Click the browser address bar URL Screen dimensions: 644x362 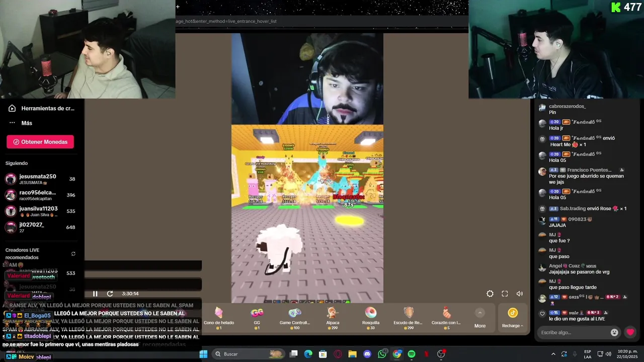[226, 21]
